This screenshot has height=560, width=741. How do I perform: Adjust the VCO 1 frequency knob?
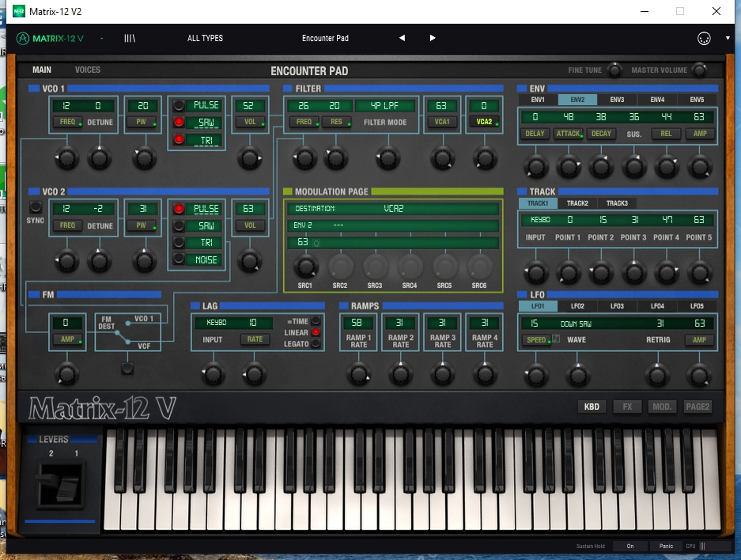(x=66, y=158)
